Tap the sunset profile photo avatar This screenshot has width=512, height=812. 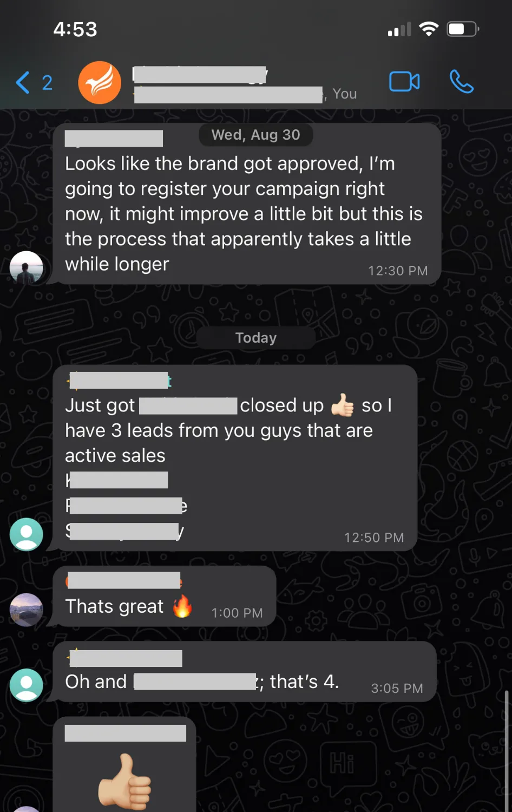(26, 267)
